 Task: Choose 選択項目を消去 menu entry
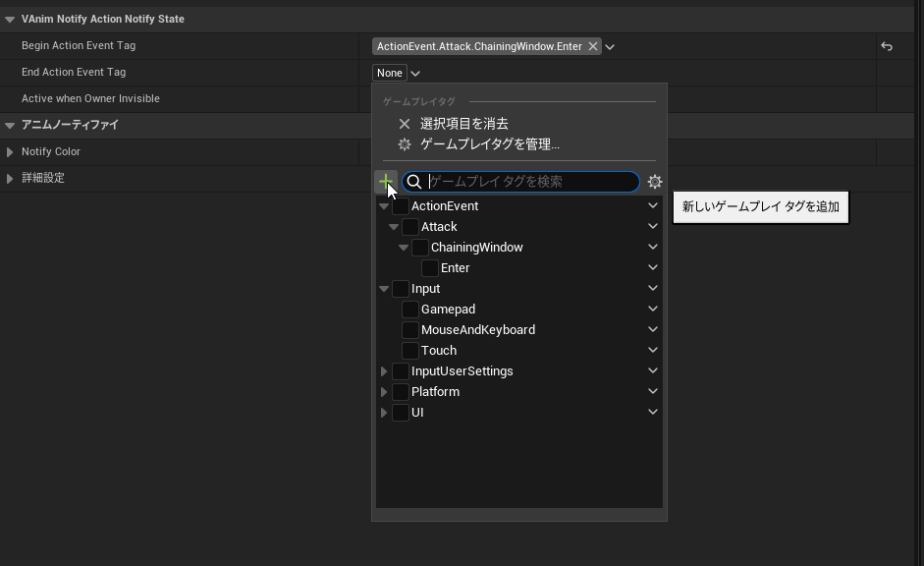(463, 124)
